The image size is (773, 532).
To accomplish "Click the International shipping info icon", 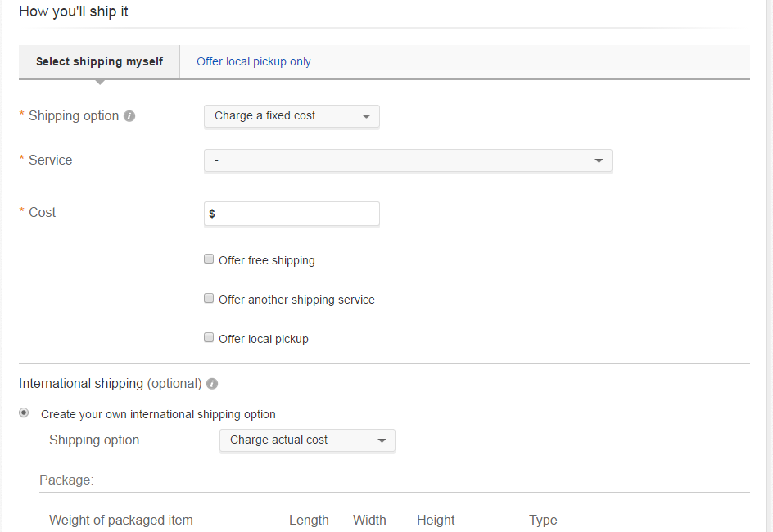I will click(x=212, y=384).
